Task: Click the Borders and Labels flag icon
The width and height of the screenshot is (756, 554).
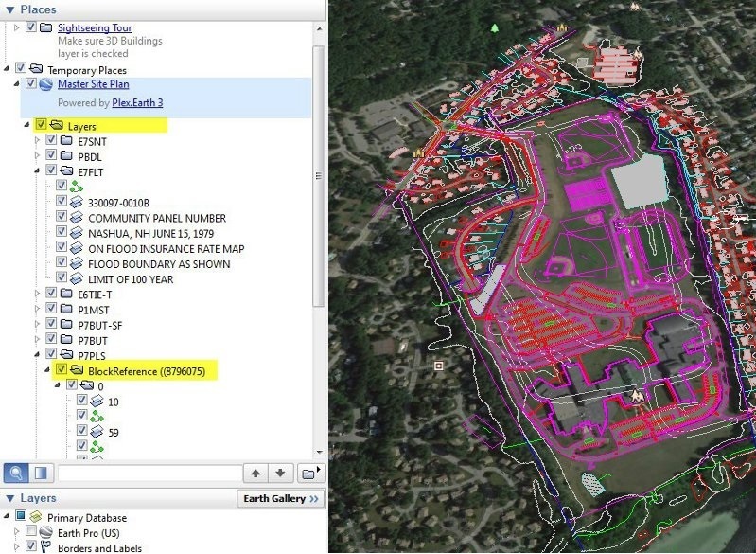Action: point(47,547)
